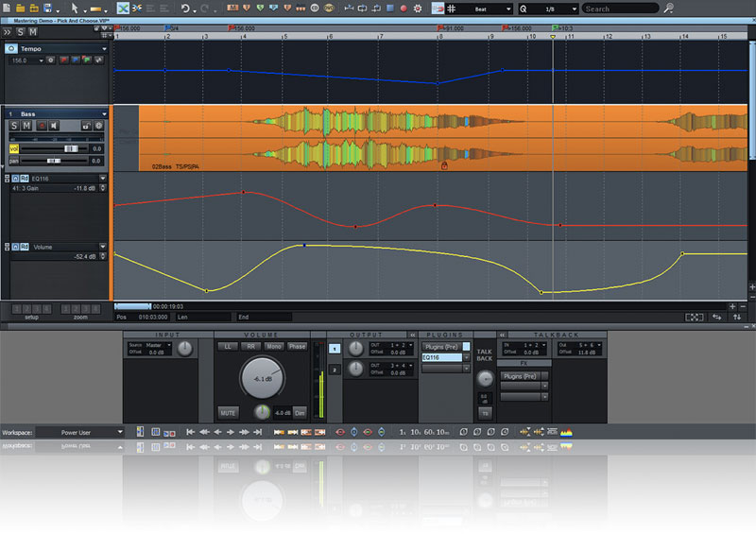Mute the Bass track

tap(27, 126)
